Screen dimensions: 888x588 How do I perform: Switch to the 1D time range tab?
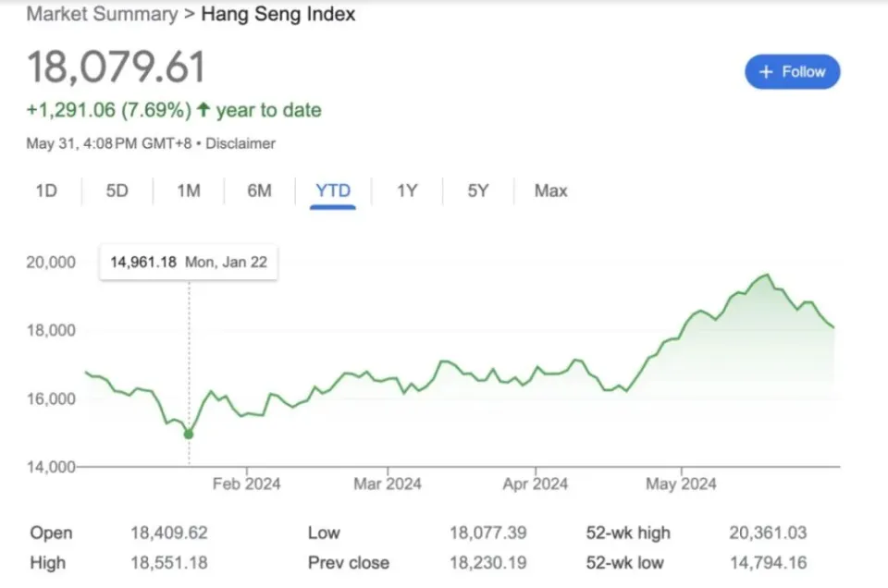click(46, 190)
